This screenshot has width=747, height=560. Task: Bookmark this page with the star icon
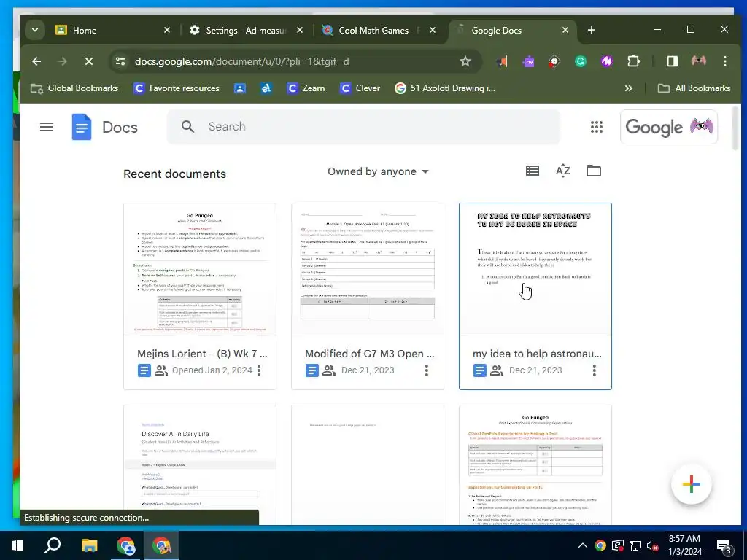point(465,61)
